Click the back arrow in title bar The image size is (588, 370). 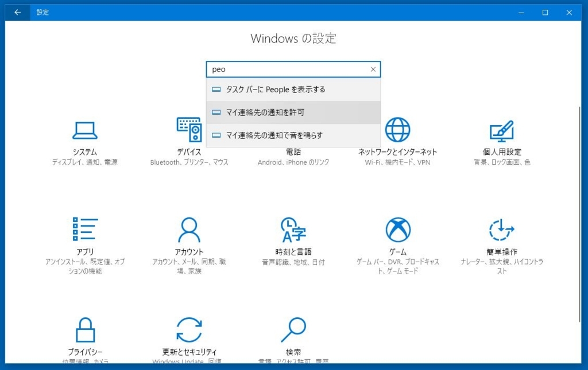pyautogui.click(x=18, y=13)
